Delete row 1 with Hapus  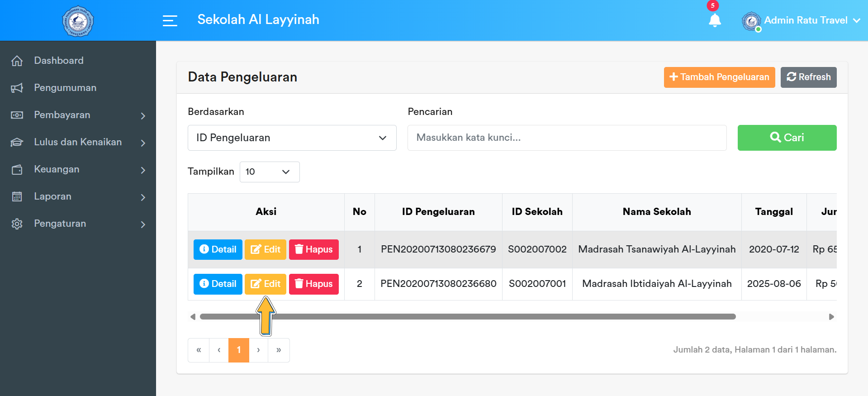tap(313, 249)
